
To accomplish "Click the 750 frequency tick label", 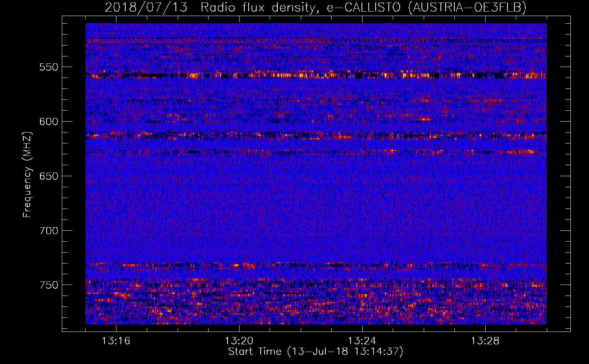I will [x=49, y=285].
